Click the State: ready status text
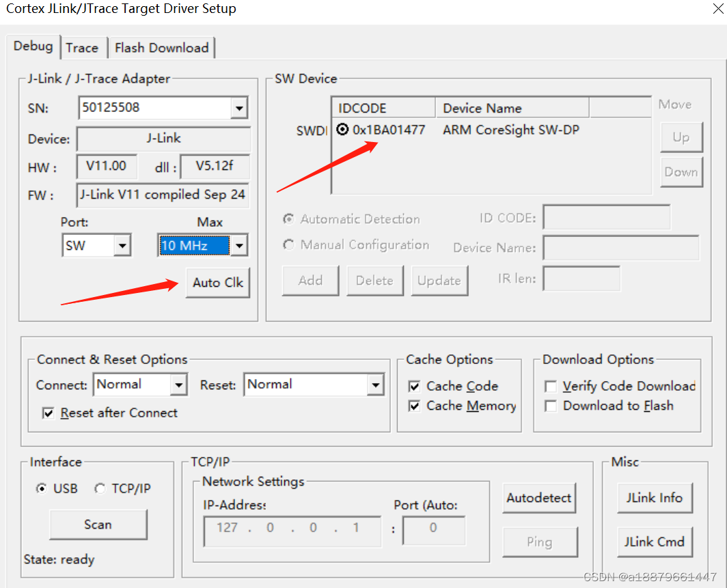Viewport: 727px width, 588px height. (x=59, y=560)
